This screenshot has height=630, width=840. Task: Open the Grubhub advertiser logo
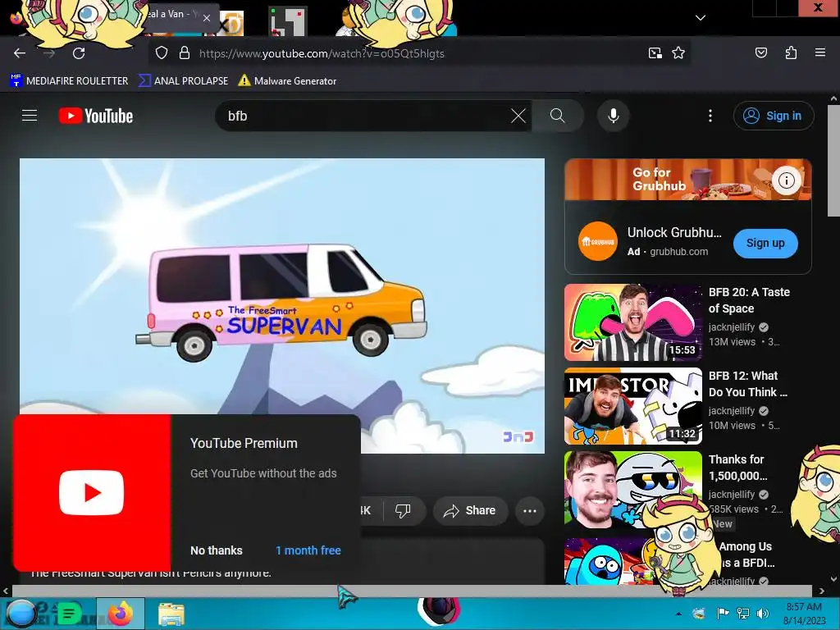(x=598, y=242)
